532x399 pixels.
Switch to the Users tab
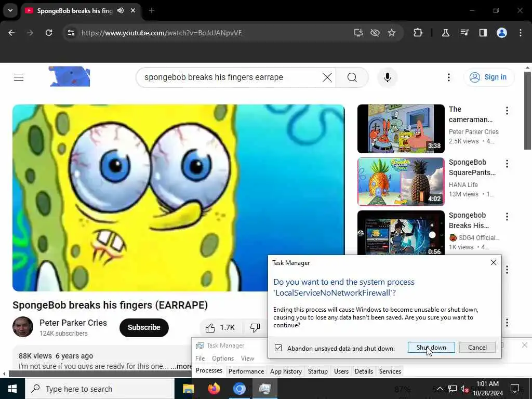click(341, 371)
